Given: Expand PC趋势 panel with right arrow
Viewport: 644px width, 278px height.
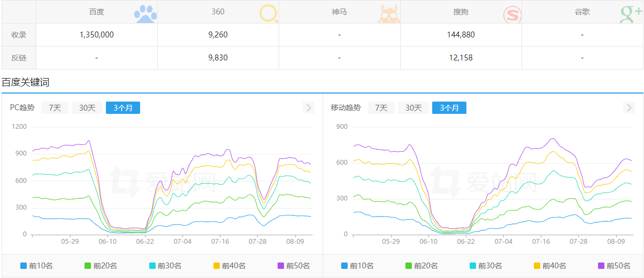Looking at the screenshot, I should (309, 107).
